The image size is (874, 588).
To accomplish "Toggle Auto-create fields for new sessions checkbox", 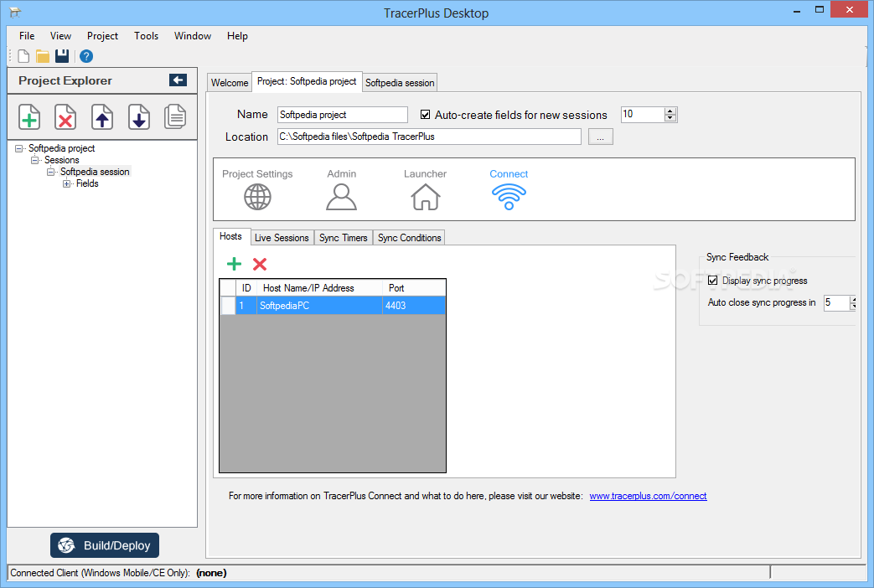I will (x=426, y=115).
